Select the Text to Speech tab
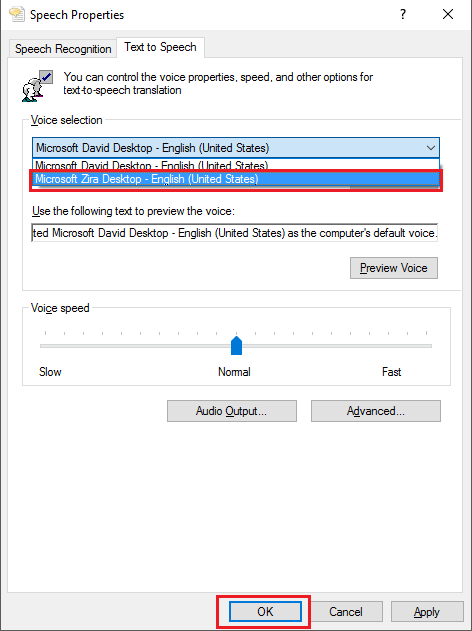Viewport: 472px width, 631px height. click(x=160, y=47)
